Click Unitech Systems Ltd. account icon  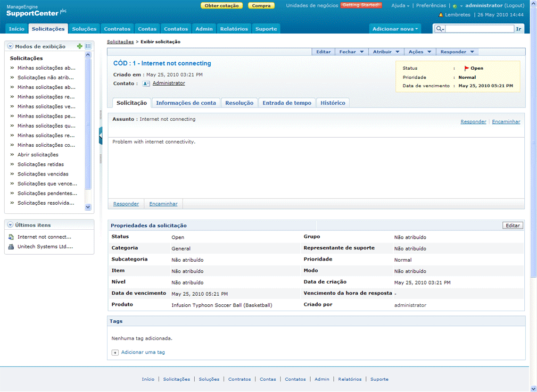pyautogui.click(x=11, y=246)
